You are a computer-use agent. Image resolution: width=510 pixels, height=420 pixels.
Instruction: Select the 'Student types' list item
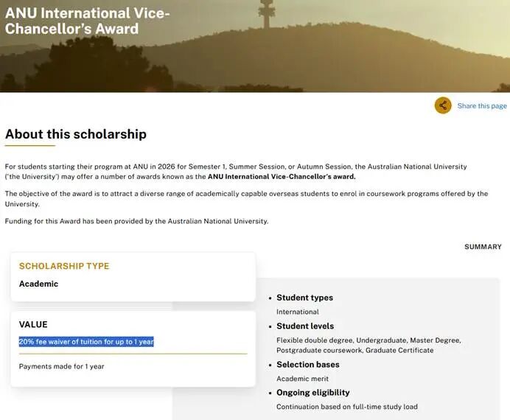tap(304, 298)
